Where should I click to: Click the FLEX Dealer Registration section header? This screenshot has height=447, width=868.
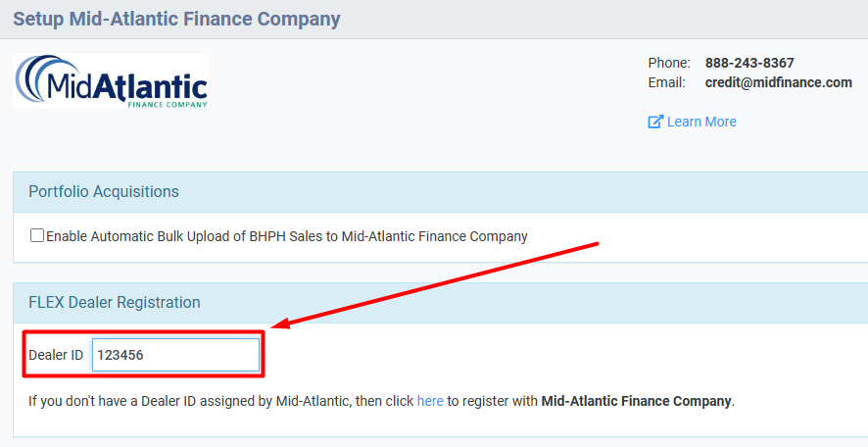click(115, 303)
